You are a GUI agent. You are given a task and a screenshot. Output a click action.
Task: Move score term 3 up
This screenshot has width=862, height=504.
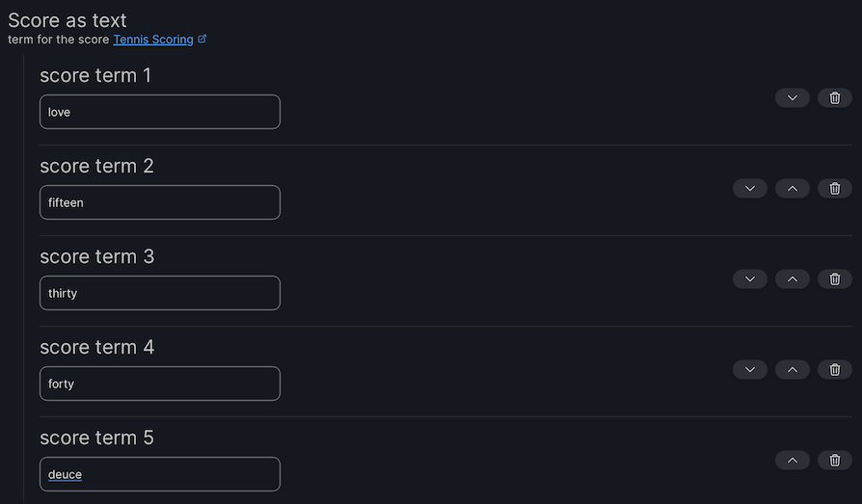point(793,279)
